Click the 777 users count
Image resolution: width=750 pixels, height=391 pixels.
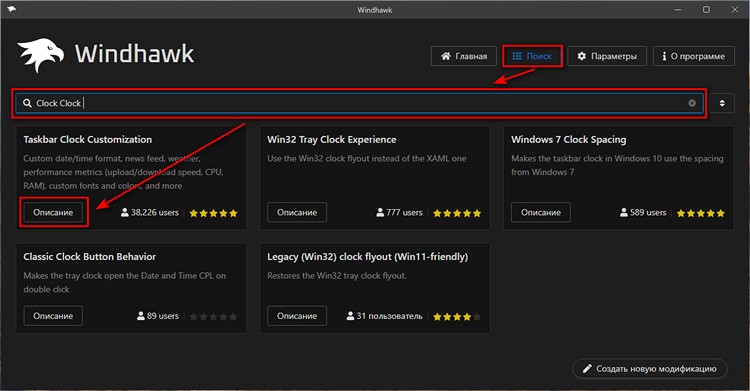tap(399, 212)
